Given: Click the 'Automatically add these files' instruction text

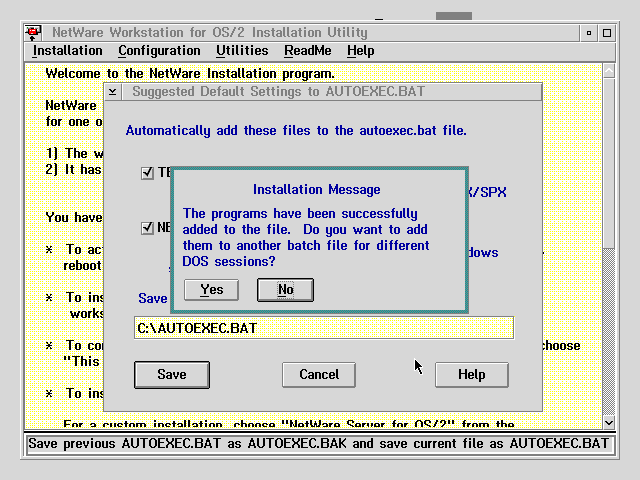Looking at the screenshot, I should coord(296,131).
